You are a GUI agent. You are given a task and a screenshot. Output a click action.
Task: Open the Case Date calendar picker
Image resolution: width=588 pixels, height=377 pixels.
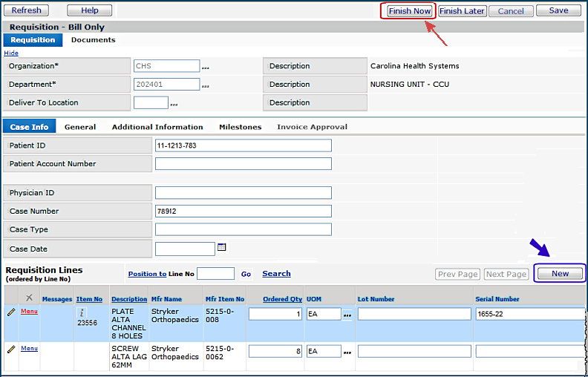[221, 247]
